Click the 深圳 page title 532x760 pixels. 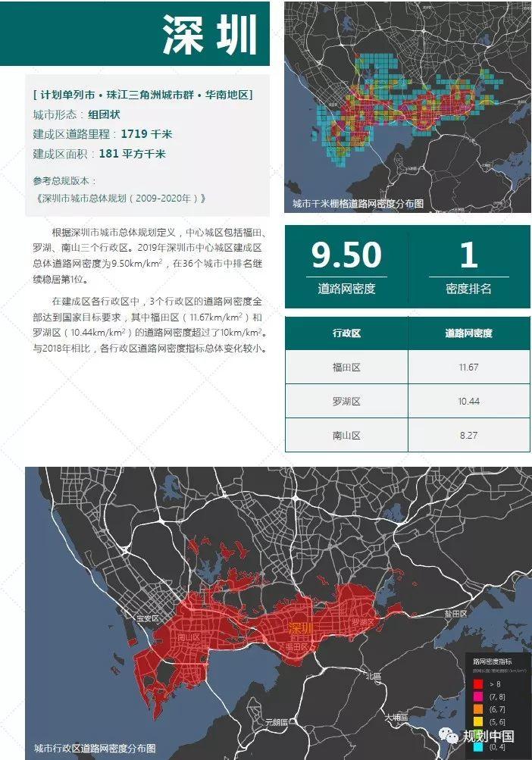[209, 34]
